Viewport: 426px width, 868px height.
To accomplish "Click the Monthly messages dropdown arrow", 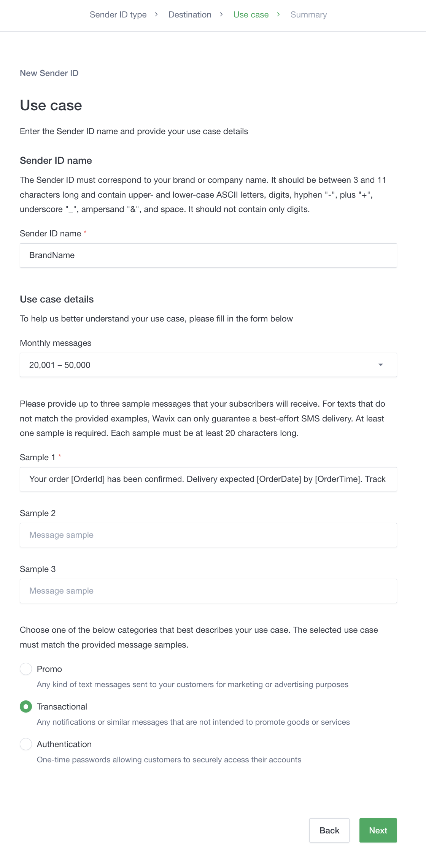I will click(x=380, y=365).
